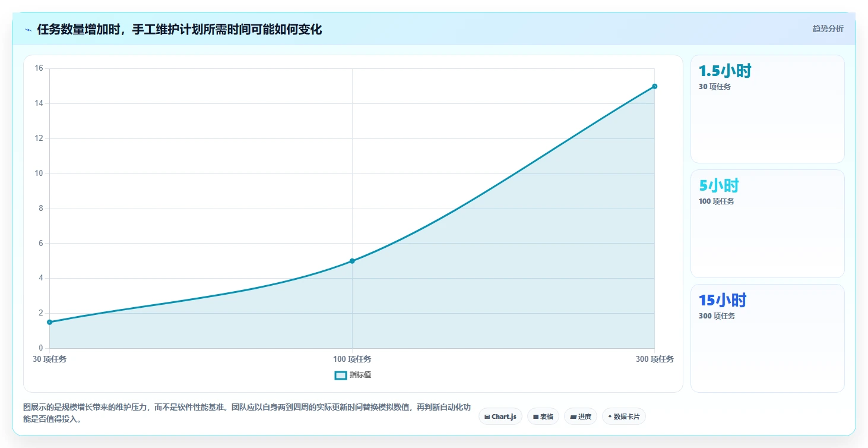Click the 指标值 legend color box
The height and width of the screenshot is (448, 868).
[341, 375]
